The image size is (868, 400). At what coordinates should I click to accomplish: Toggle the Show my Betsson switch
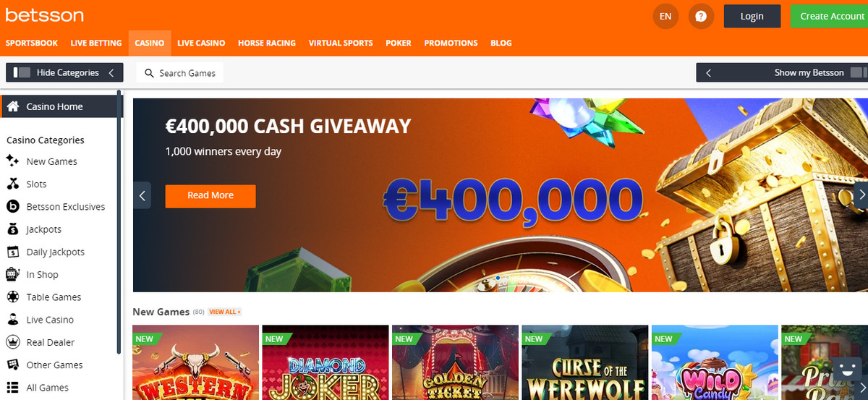tap(858, 72)
